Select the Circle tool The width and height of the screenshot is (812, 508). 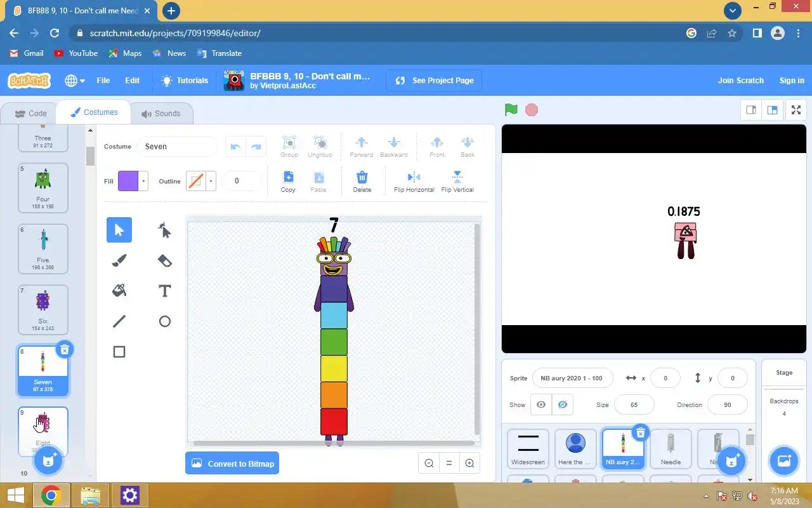[165, 321]
